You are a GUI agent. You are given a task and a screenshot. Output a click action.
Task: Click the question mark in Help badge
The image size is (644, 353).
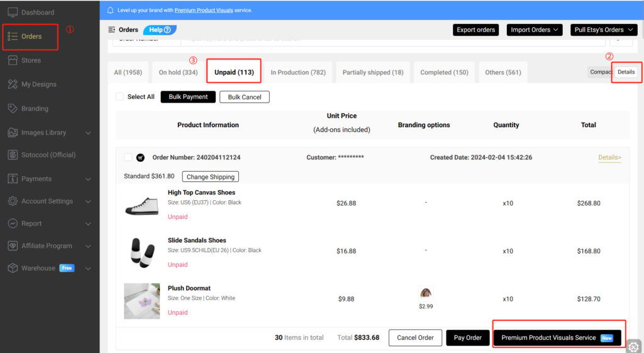(x=167, y=30)
